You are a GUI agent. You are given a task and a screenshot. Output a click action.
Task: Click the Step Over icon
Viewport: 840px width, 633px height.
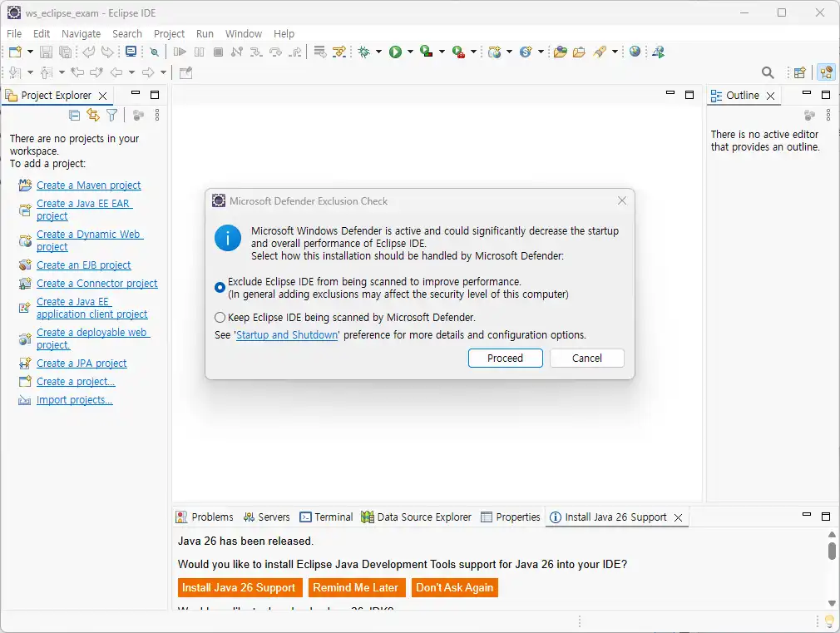click(275, 52)
